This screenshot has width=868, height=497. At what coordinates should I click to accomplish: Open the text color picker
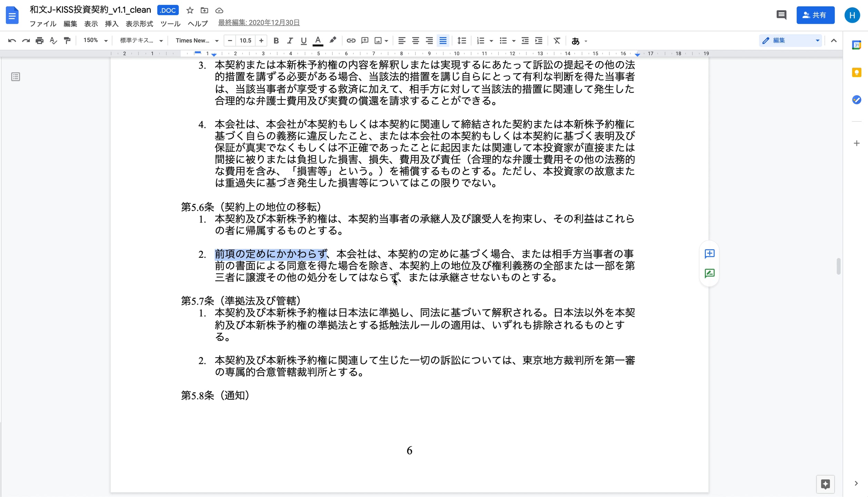point(318,40)
